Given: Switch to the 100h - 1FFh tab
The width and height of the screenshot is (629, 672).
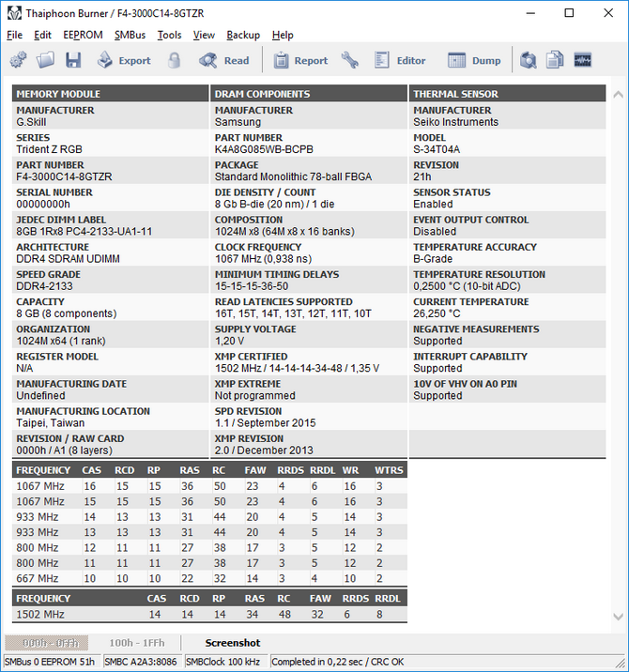Looking at the screenshot, I should tap(137, 643).
